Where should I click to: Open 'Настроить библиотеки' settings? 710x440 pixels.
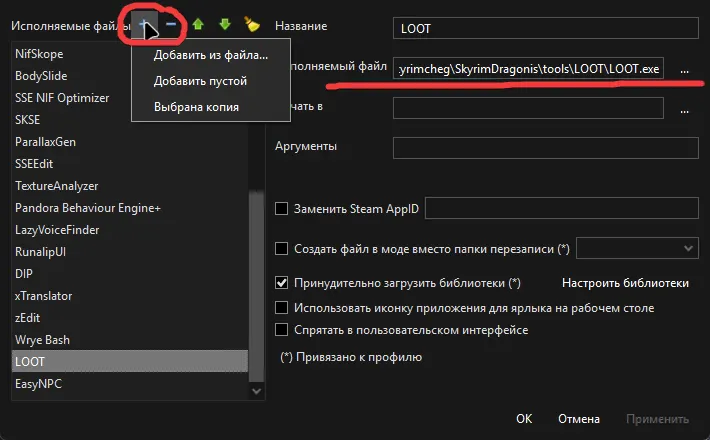[x=625, y=283]
